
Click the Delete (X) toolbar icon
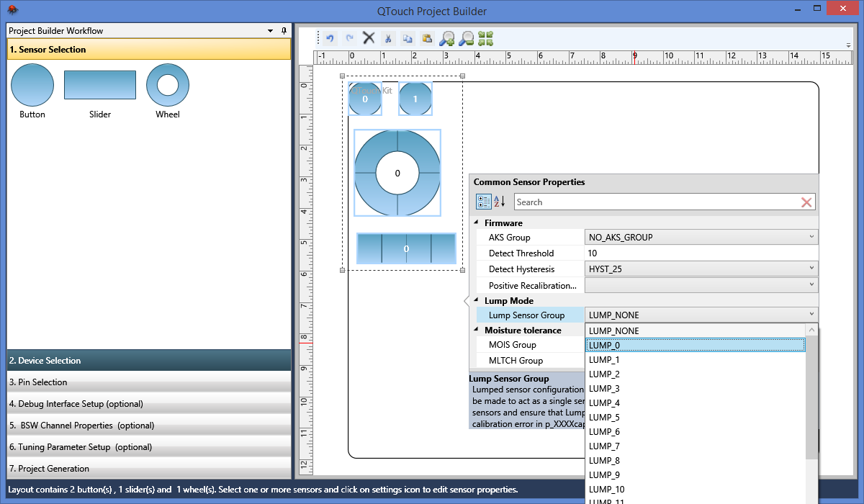click(369, 38)
